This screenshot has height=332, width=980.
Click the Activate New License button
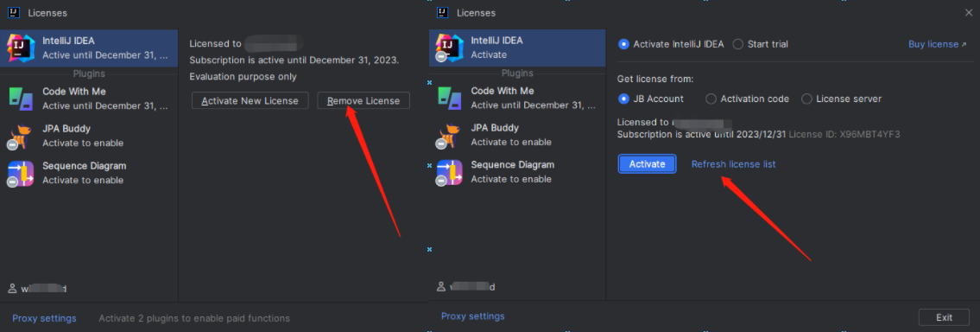[x=250, y=101]
